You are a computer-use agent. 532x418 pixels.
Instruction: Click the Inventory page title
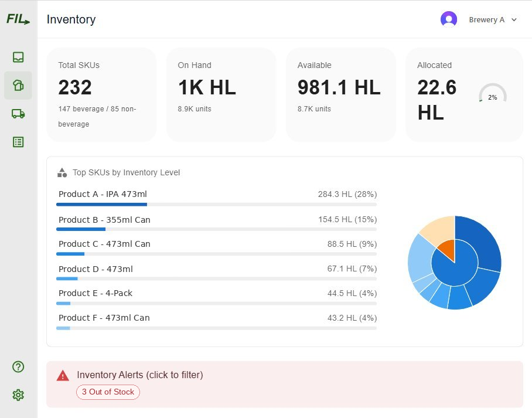point(71,19)
